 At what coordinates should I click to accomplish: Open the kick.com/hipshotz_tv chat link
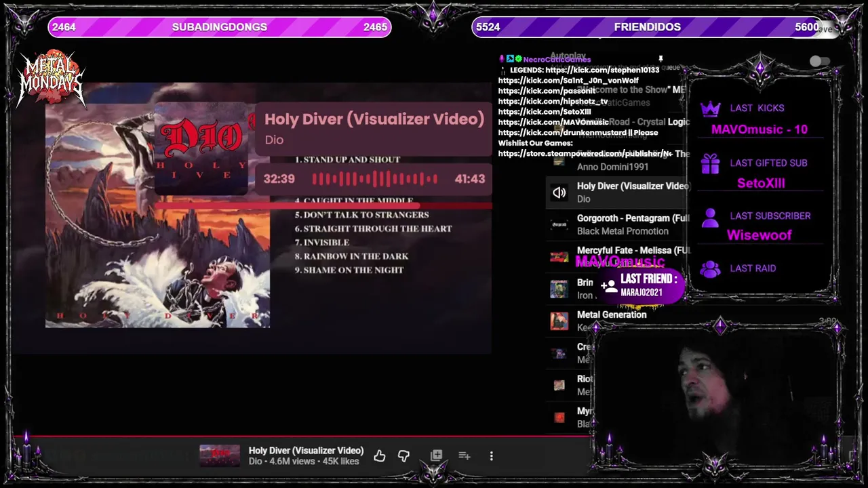click(553, 102)
